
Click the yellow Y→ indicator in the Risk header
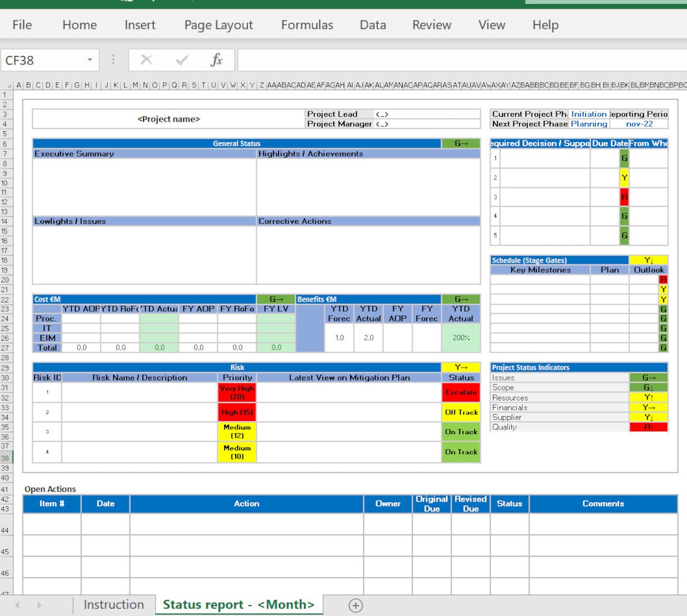(460, 367)
